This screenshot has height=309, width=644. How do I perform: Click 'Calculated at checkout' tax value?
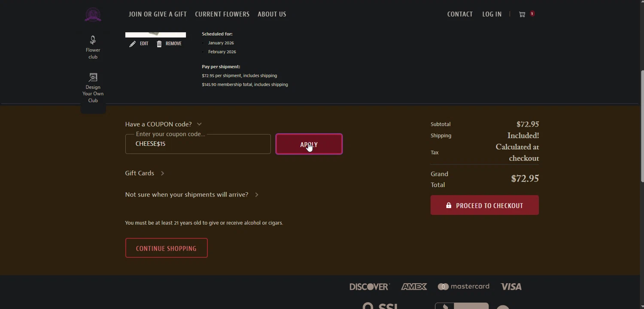517,152
